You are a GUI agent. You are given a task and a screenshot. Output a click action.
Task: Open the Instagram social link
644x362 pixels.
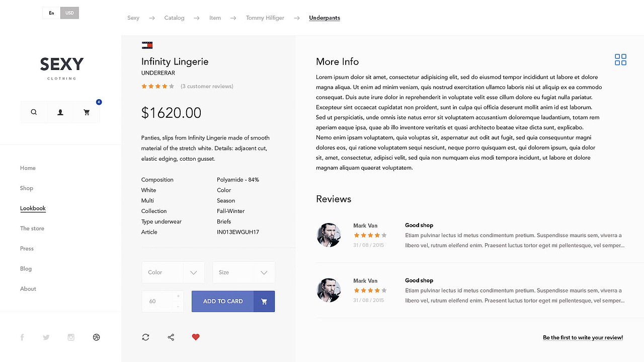[71, 337]
